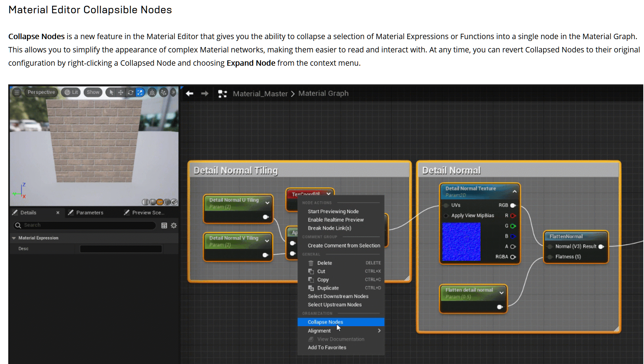Choose Collapse Nodes from context menu
The height and width of the screenshot is (364, 644).
(325, 322)
